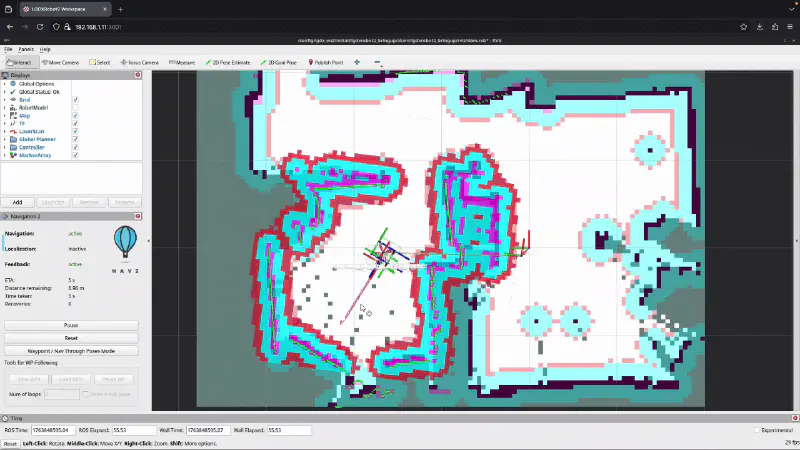Activate the 2D Pose Estimate tool
The width and height of the screenshot is (800, 450).
click(228, 62)
